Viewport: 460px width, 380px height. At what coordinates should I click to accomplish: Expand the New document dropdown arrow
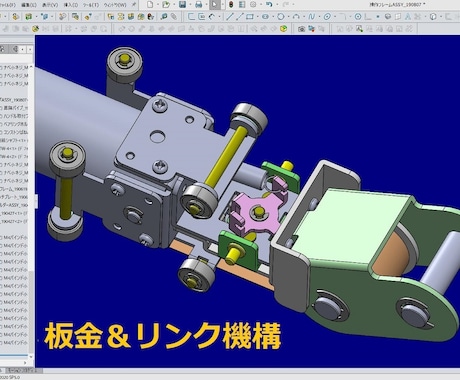pyautogui.click(x=158, y=5)
